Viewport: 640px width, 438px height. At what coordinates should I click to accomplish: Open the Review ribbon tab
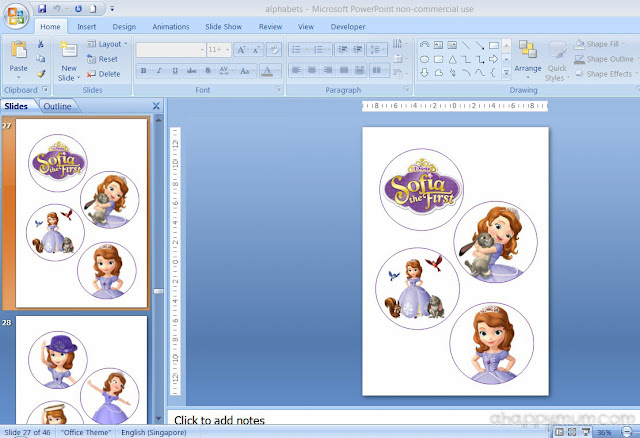click(270, 27)
